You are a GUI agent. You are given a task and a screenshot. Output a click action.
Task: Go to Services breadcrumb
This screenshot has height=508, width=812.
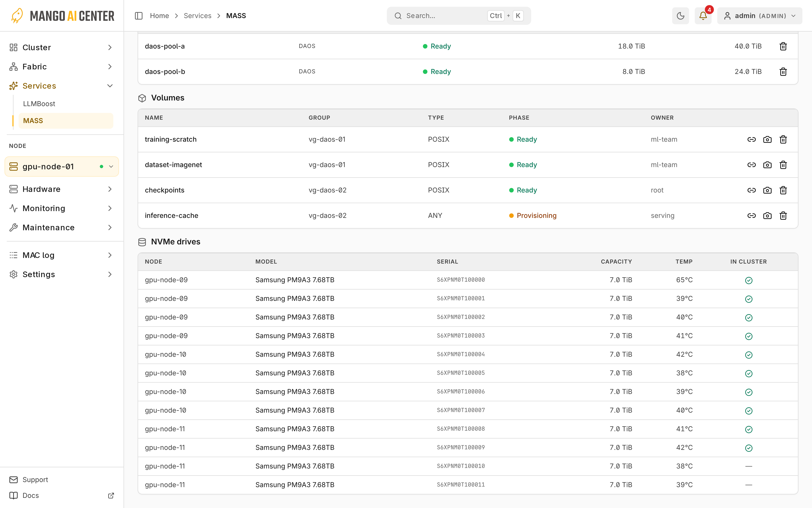click(198, 16)
